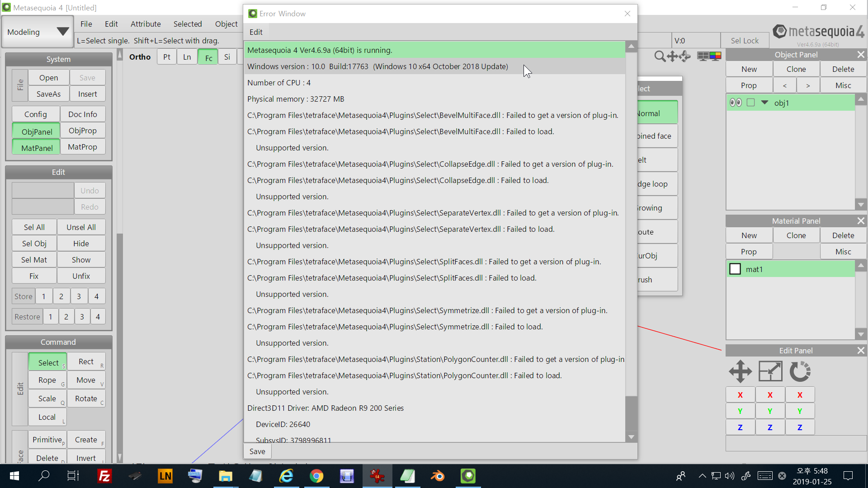Open the Ortho projection selector
The height and width of the screenshot is (488, 868).
[140, 57]
